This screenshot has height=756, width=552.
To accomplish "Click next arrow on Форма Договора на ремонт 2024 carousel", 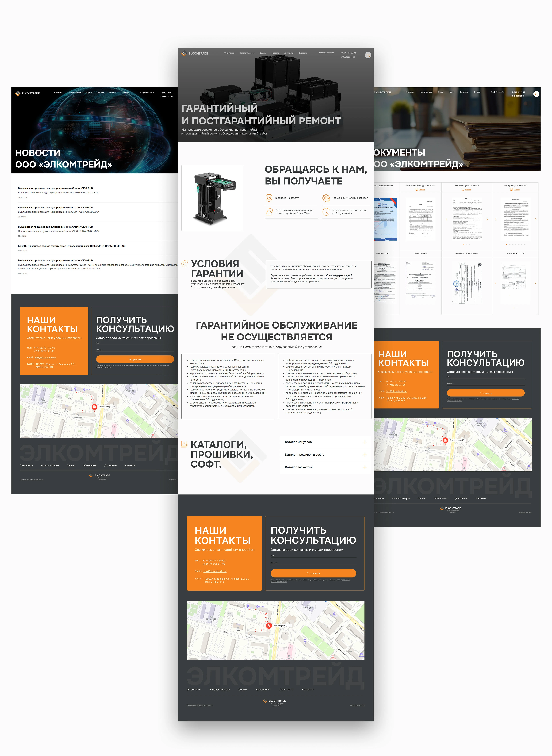I will [x=487, y=219].
